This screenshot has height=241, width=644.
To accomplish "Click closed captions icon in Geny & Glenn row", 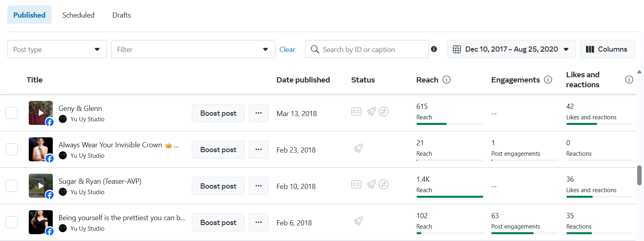I will [356, 112].
